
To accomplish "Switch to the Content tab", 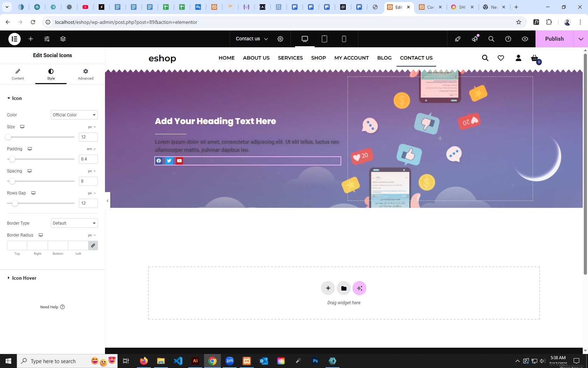I will (x=17, y=74).
